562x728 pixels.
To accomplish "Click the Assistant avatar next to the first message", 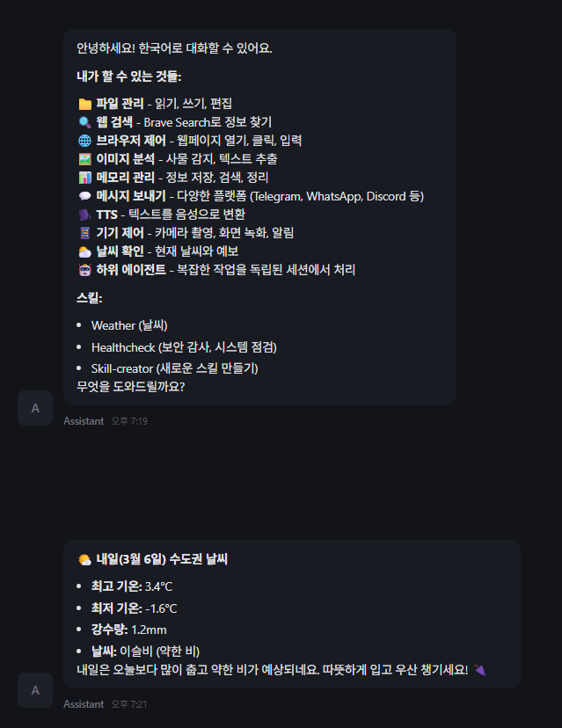I will tap(35, 408).
